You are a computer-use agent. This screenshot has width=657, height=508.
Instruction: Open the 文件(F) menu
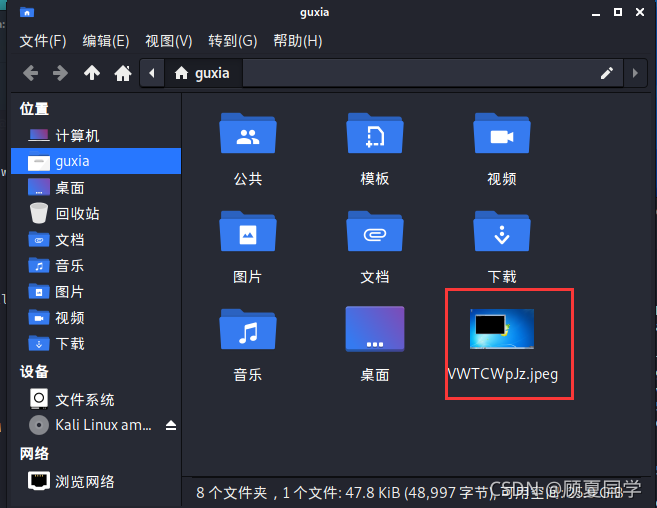click(43, 41)
